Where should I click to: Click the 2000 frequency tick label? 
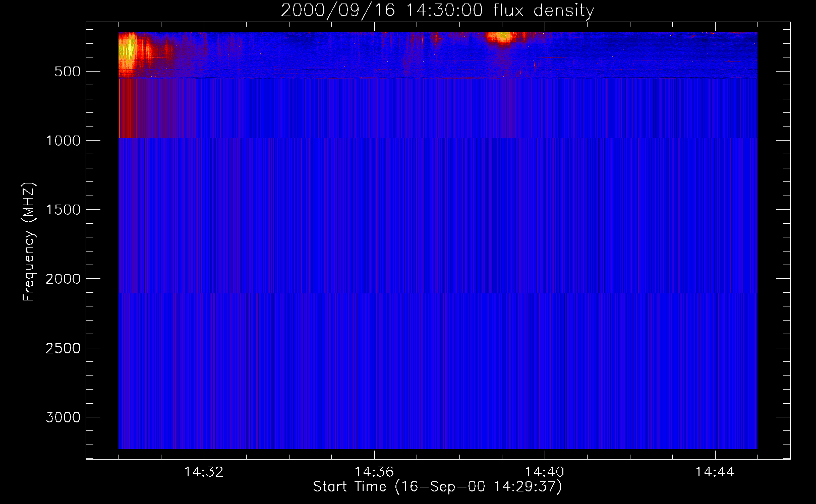[63, 279]
